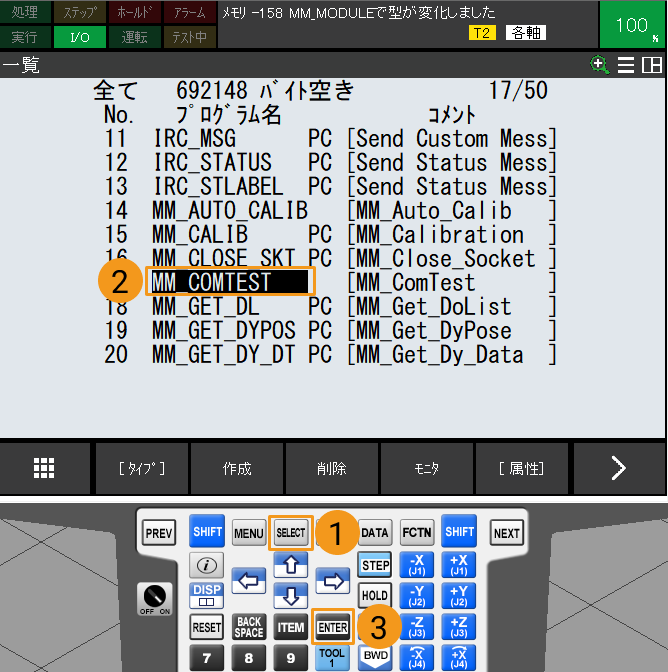Click the -Y (J2) jog key
This screenshot has width=668, height=672.
tap(417, 596)
